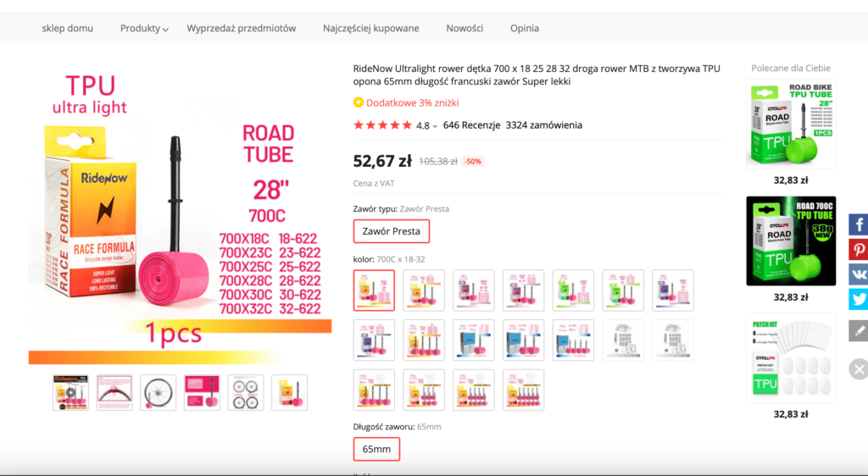Viewport: 868px width, 476px height.
Task: Share the product on Facebook
Action: pos(859,225)
